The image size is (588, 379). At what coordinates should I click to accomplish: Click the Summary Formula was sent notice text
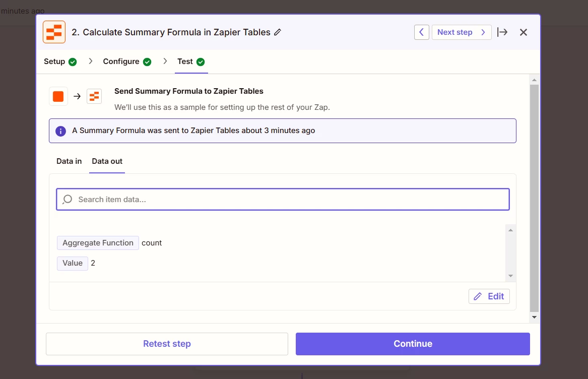click(193, 131)
